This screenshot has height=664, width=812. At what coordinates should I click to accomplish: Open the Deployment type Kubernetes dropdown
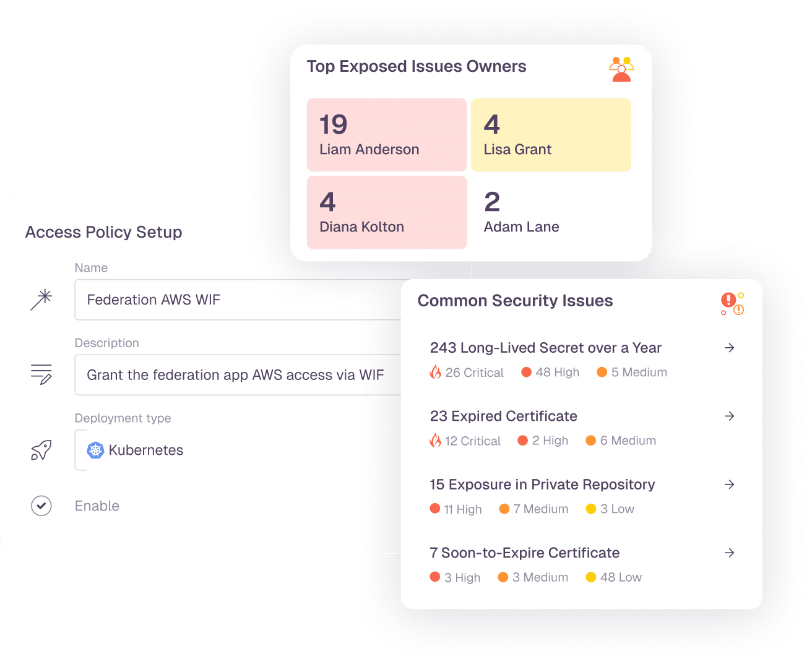pos(238,450)
